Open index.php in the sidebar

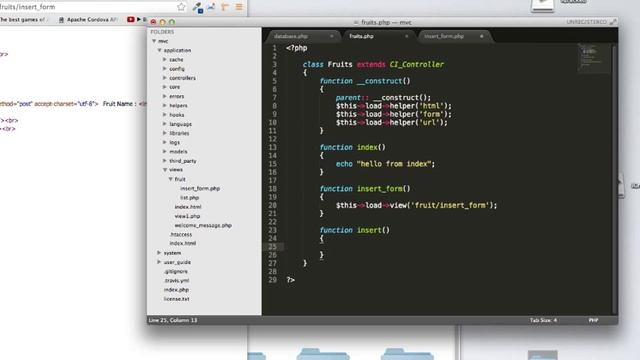[176, 290]
